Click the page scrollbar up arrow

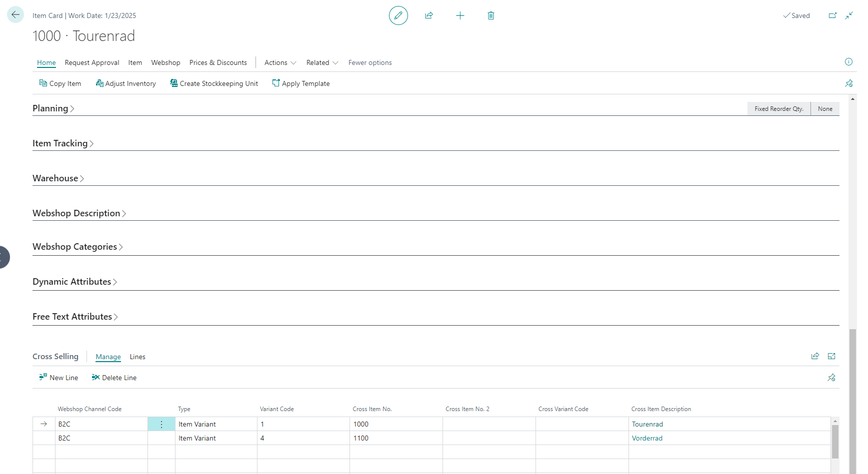click(852, 99)
